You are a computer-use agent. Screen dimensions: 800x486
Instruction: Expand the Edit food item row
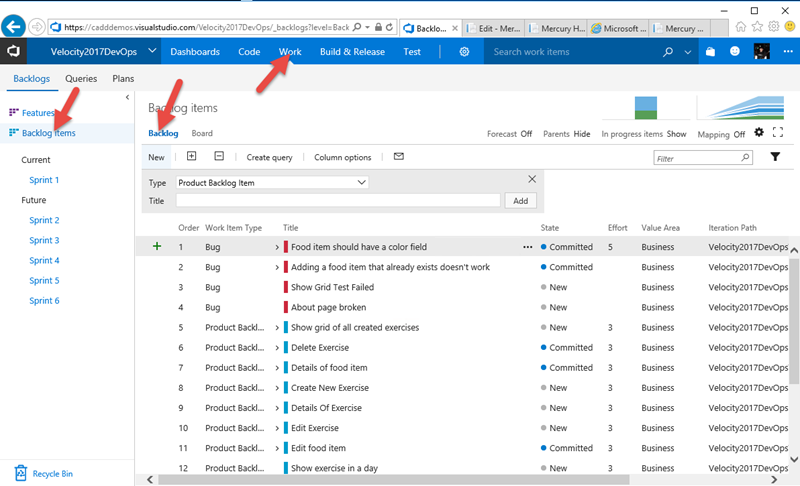(x=277, y=448)
